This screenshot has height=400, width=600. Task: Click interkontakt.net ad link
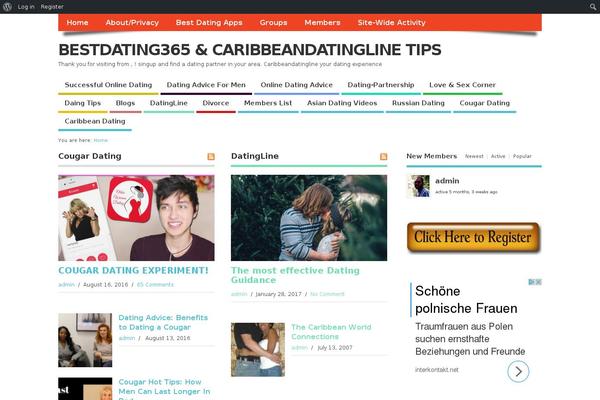coord(437,370)
